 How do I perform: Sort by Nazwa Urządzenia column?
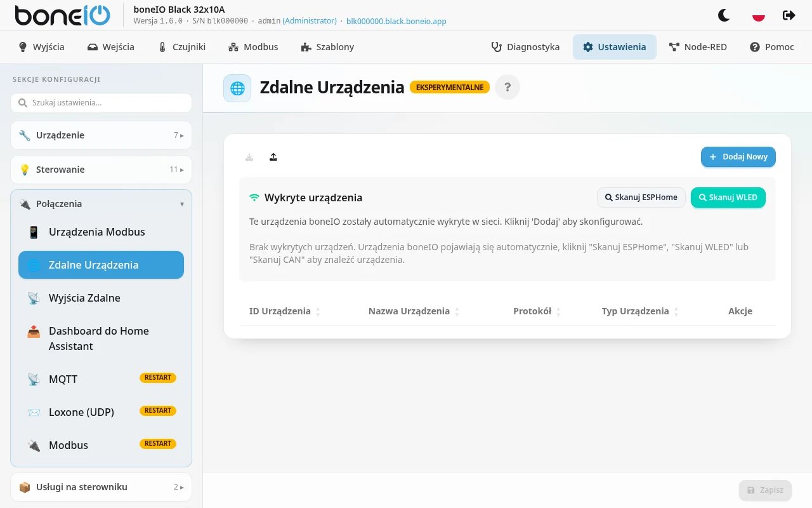pyautogui.click(x=414, y=311)
